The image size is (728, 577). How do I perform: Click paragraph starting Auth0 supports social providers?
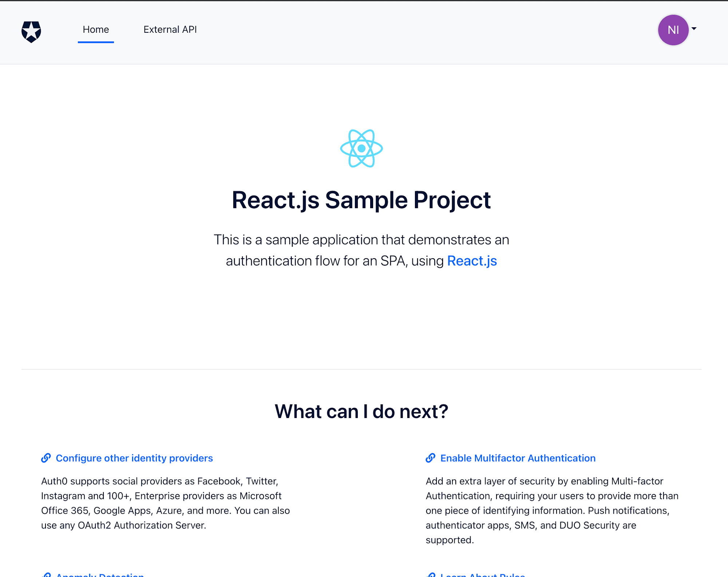(x=166, y=503)
